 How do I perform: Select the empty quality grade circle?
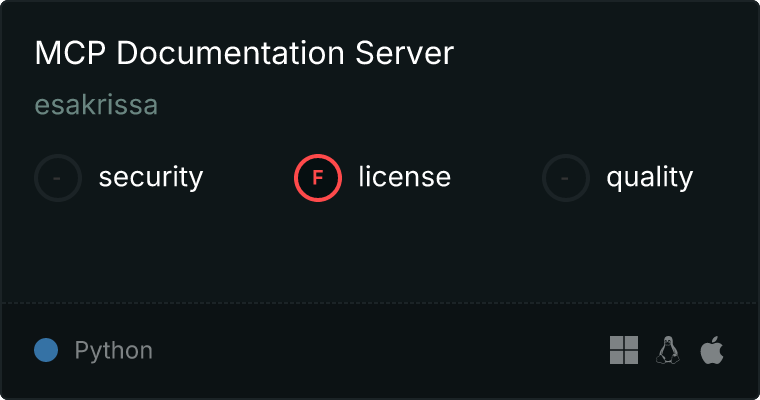click(x=566, y=178)
